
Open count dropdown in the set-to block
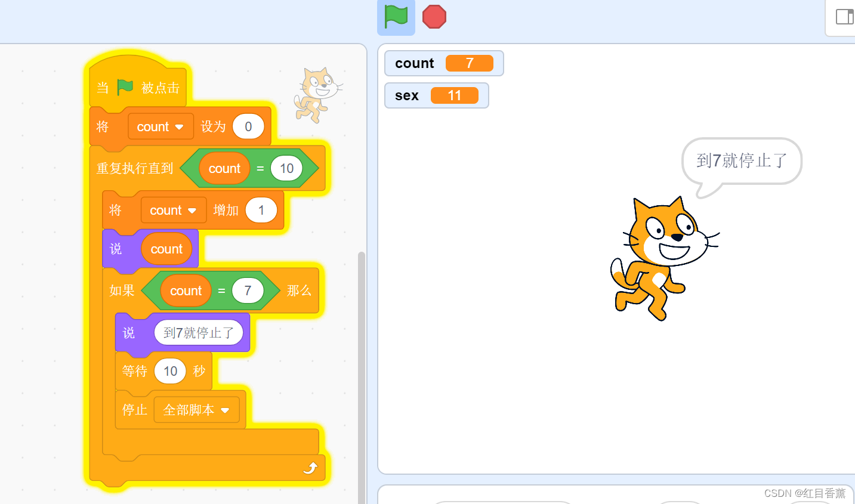(160, 126)
